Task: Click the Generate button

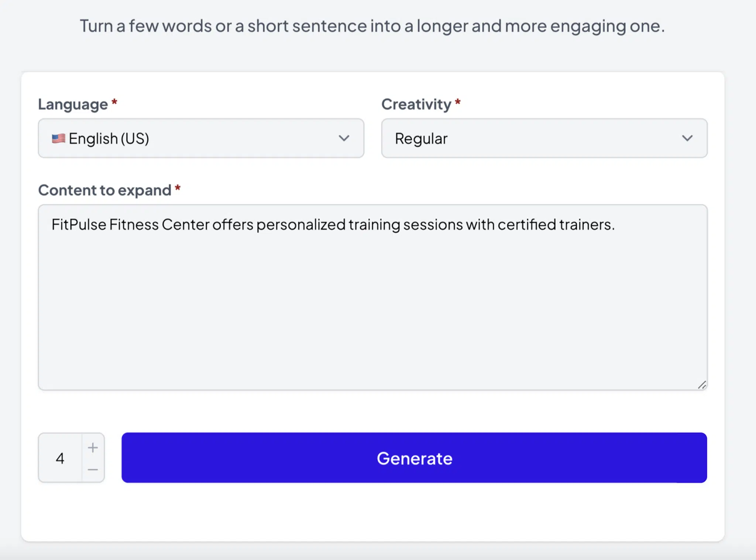Action: tap(415, 458)
